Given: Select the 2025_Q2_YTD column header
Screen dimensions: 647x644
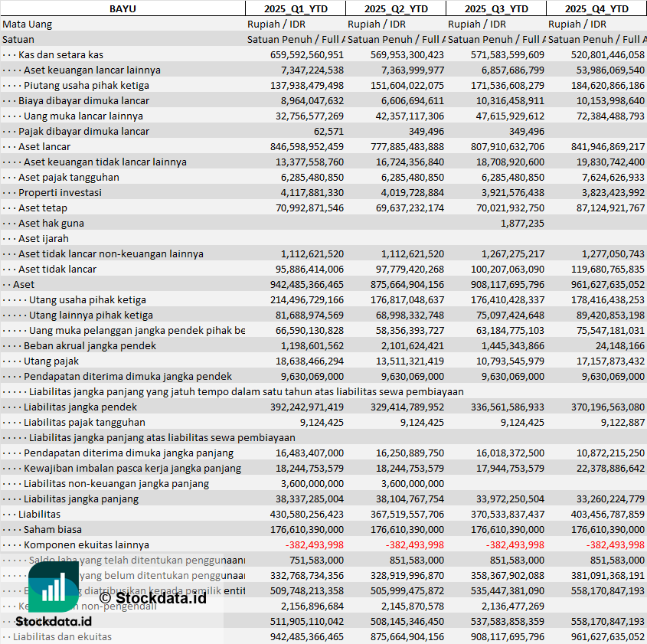Looking at the screenshot, I should coord(396,8).
